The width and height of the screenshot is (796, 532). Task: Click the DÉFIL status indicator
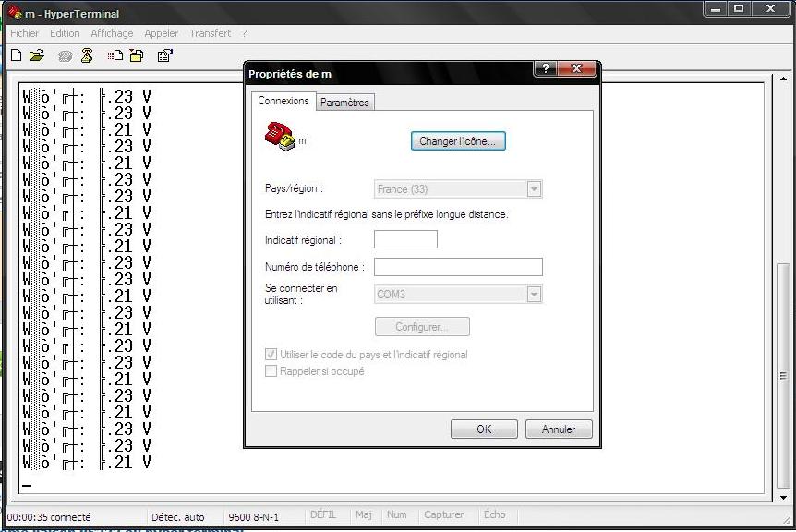pos(323,514)
